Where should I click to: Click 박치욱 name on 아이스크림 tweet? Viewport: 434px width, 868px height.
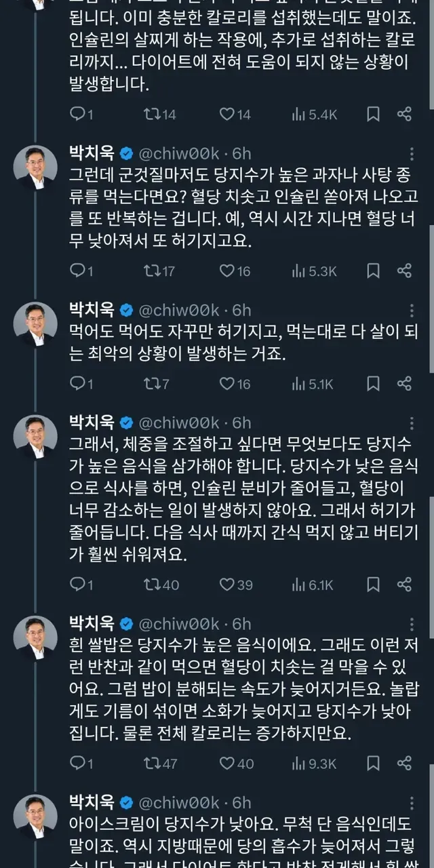click(92, 803)
